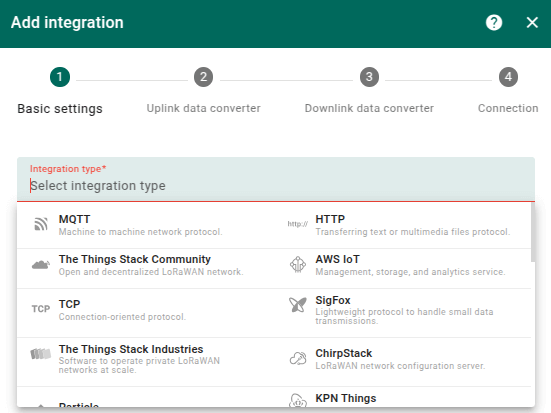This screenshot has height=413, width=551.
Task: Go to step 2 circle
Action: coord(203,77)
